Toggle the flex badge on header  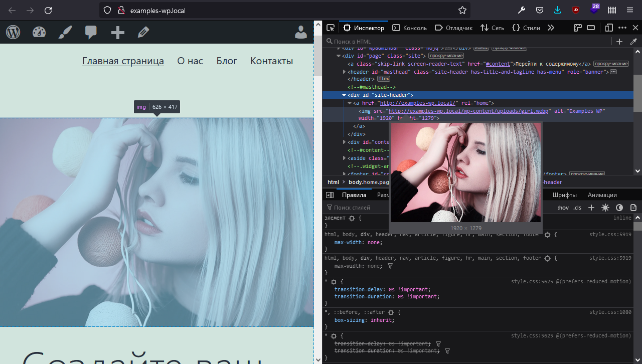click(x=384, y=79)
